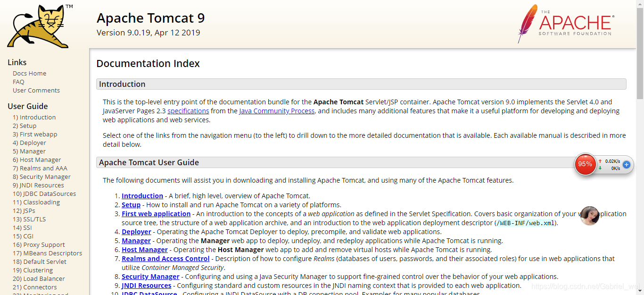Open 7) Realms and AAA sidebar link
The height and width of the screenshot is (295, 644).
click(40, 168)
